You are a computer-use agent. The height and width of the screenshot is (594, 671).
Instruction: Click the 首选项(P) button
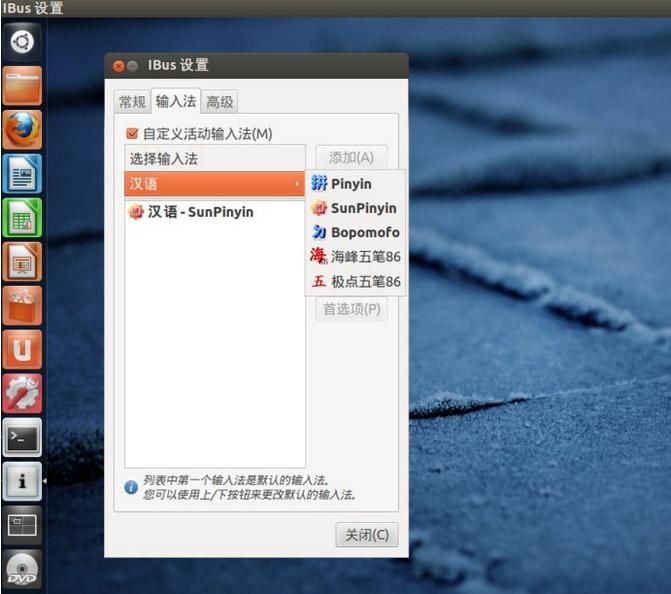click(351, 309)
